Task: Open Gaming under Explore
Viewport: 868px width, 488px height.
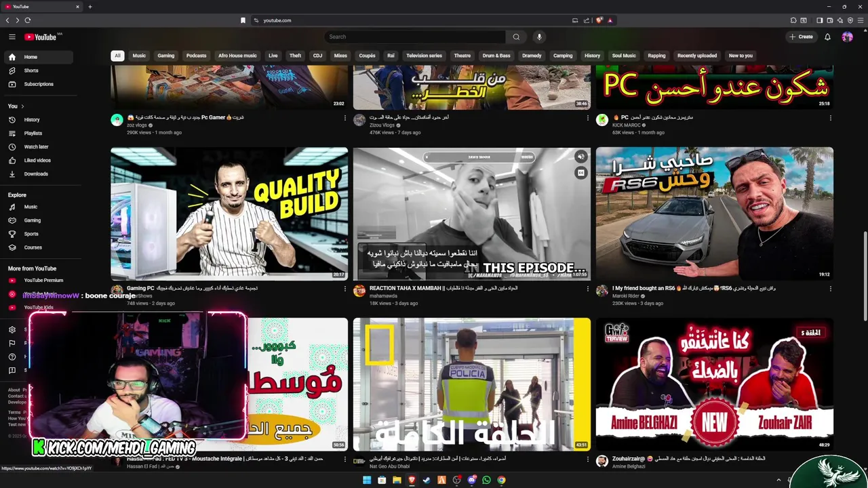Action: [37, 220]
